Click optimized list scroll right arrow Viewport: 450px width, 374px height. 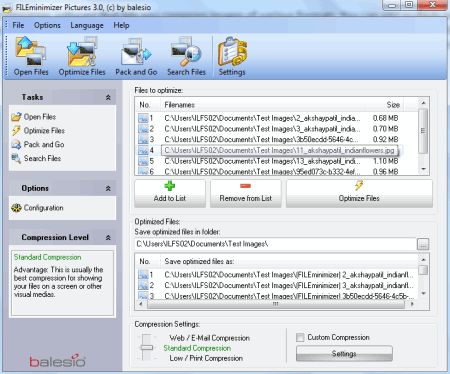coord(412,304)
